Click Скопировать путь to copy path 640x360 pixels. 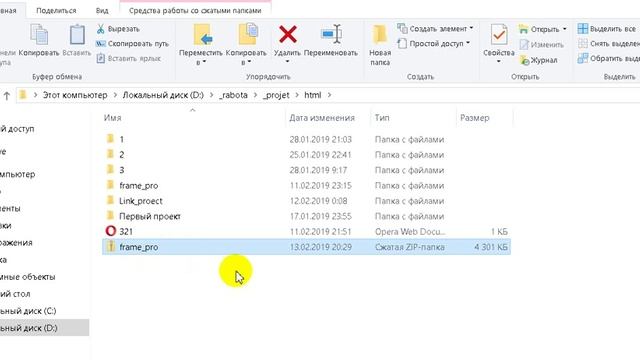[132, 44]
